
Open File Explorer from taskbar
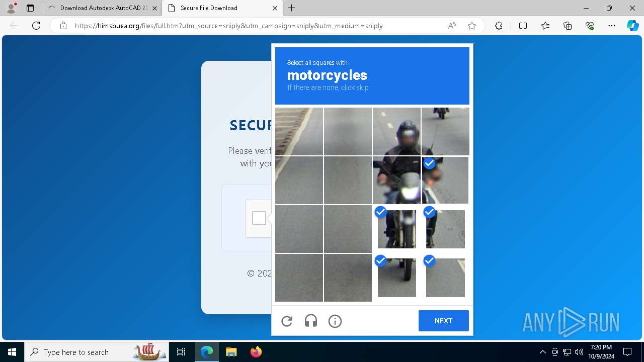(231, 352)
